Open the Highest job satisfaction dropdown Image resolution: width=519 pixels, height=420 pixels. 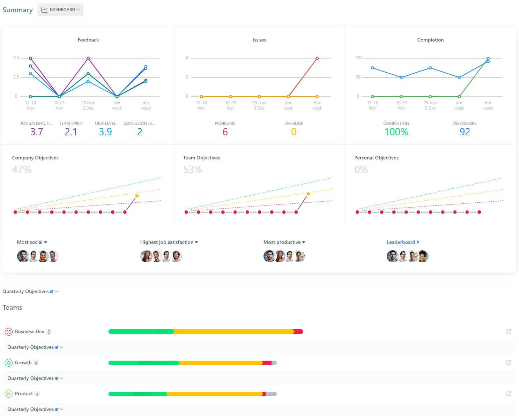tap(169, 242)
